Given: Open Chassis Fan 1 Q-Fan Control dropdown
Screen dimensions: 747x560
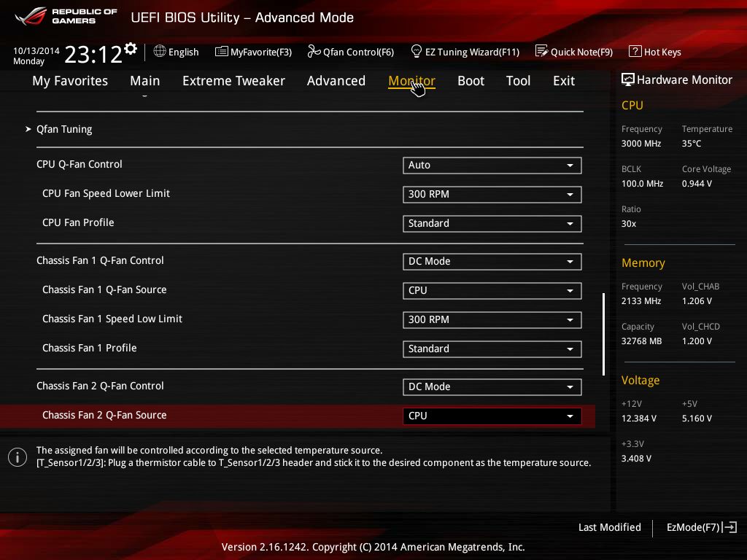Looking at the screenshot, I should pyautogui.click(x=492, y=262).
